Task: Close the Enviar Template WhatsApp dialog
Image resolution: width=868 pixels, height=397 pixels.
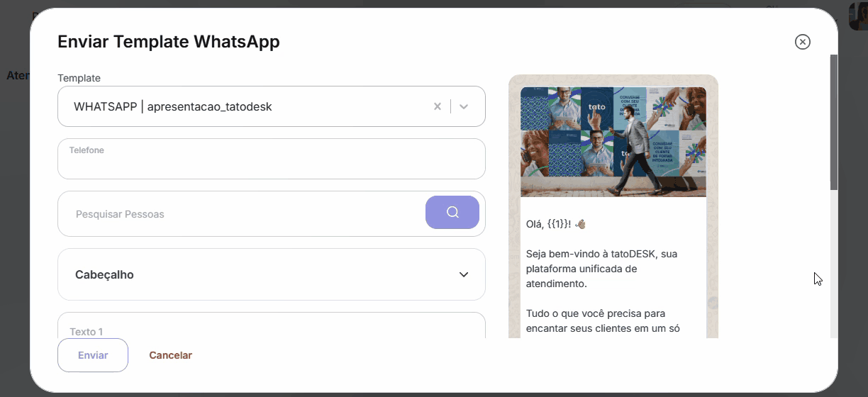Action: 802,42
